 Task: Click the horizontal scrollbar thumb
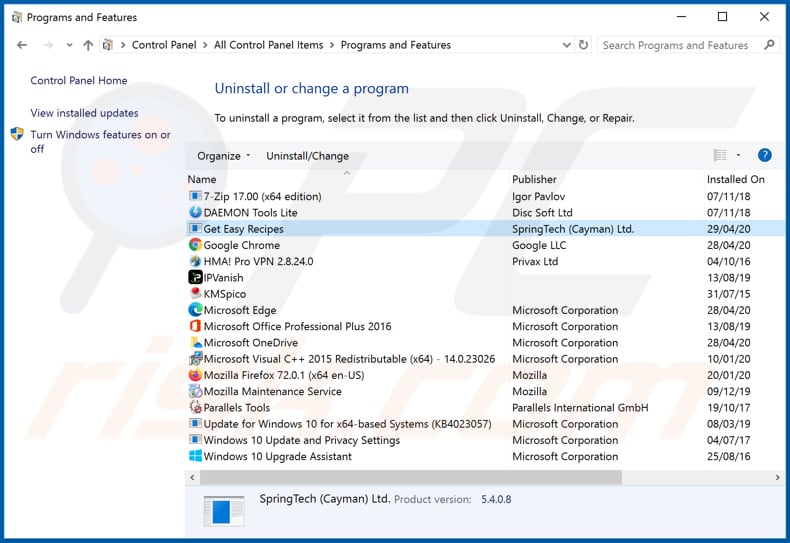click(x=411, y=477)
